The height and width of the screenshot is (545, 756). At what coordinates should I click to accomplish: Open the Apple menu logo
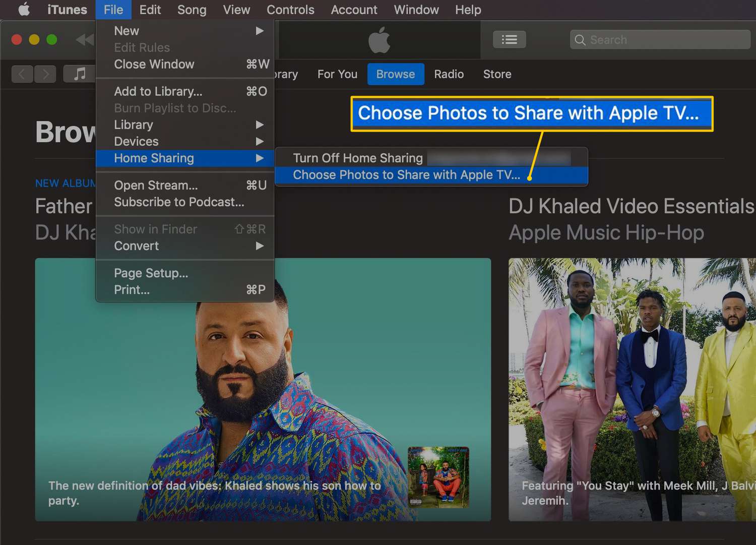point(24,10)
